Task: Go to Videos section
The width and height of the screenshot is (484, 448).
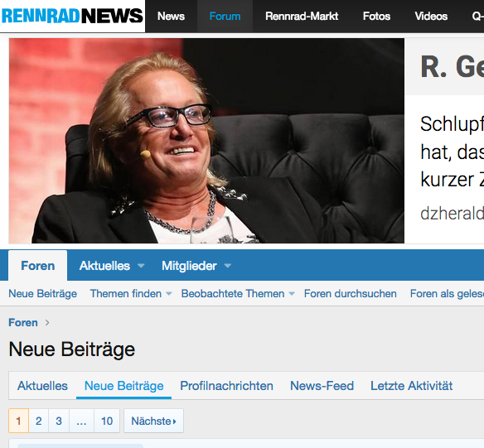Action: point(431,16)
